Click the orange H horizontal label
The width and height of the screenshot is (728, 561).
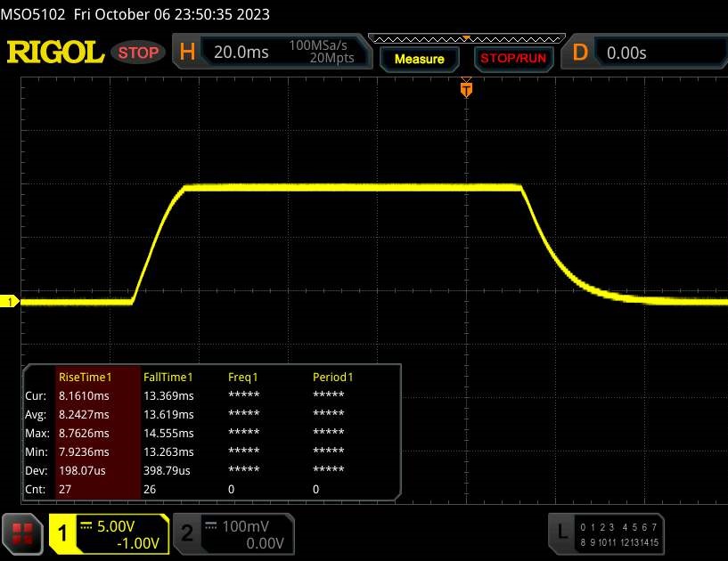click(187, 52)
